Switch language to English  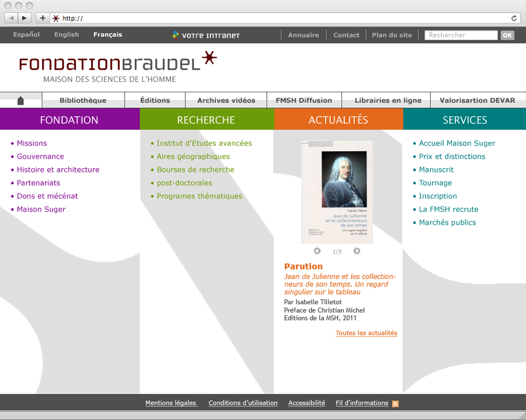67,35
